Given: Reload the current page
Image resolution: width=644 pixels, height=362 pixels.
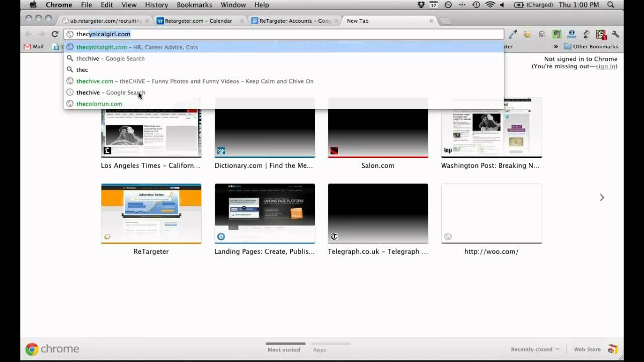Looking at the screenshot, I should [x=55, y=34].
